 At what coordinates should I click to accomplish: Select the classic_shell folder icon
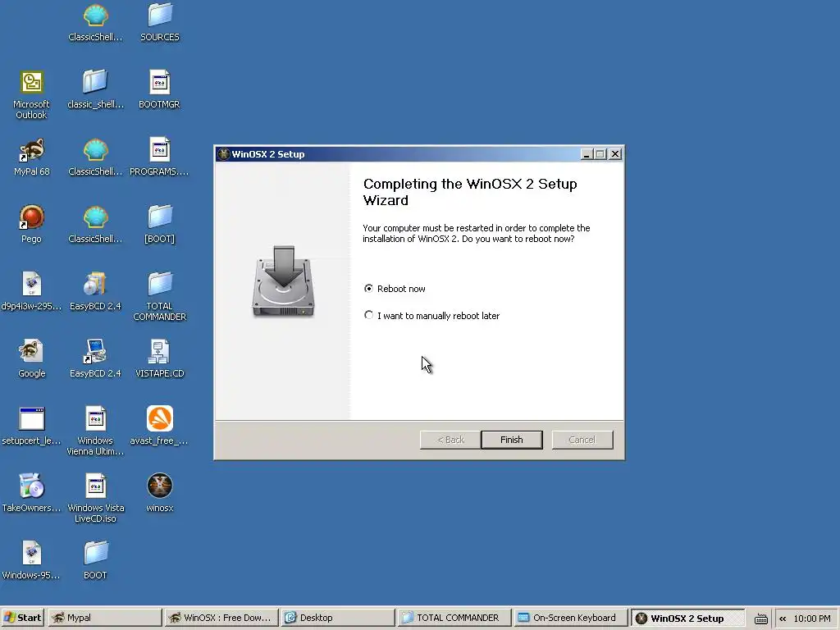pyautogui.click(x=95, y=89)
